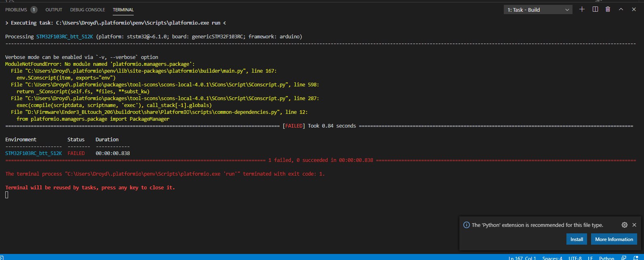
Task: Click 'STM32F103RC_btt_512K' in environment table row
Action: (34, 153)
